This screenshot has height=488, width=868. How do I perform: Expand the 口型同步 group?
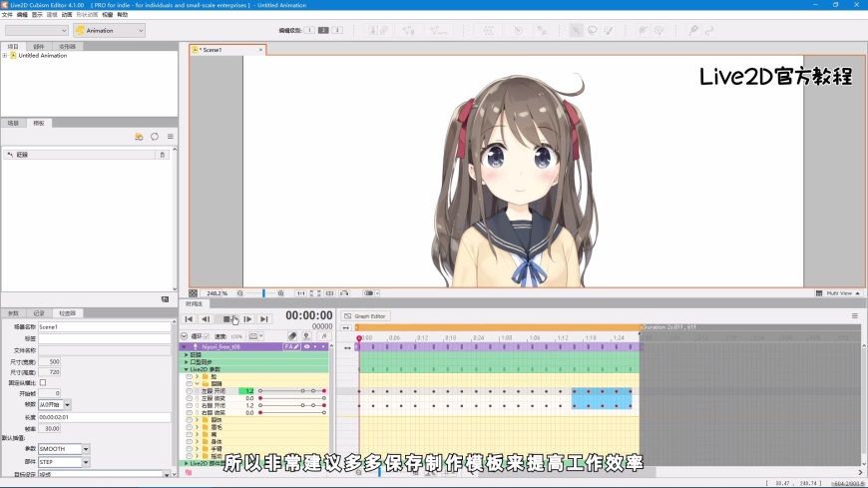(x=186, y=361)
